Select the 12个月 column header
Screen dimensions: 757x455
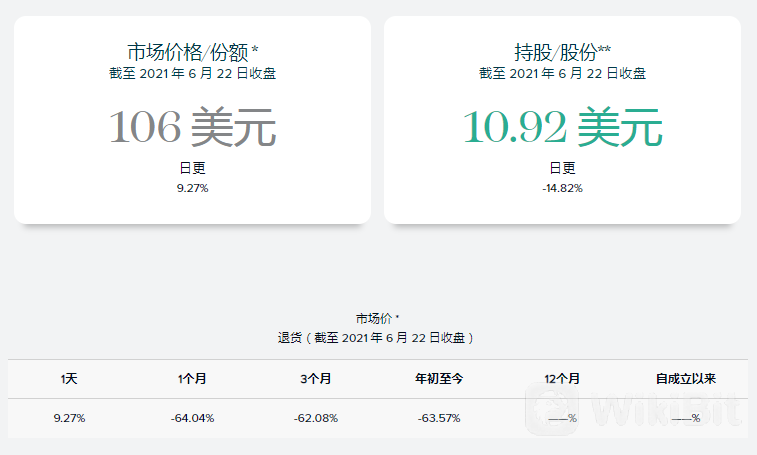[x=562, y=379]
